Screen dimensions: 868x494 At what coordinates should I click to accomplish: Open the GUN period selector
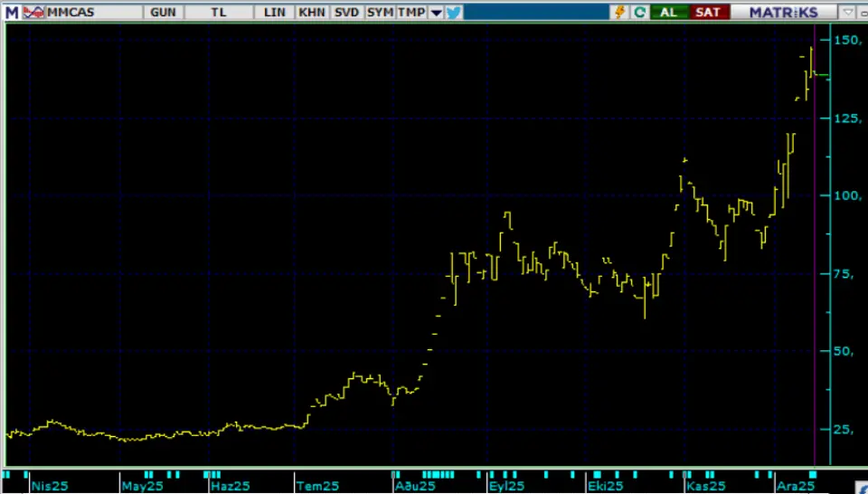[x=164, y=12]
